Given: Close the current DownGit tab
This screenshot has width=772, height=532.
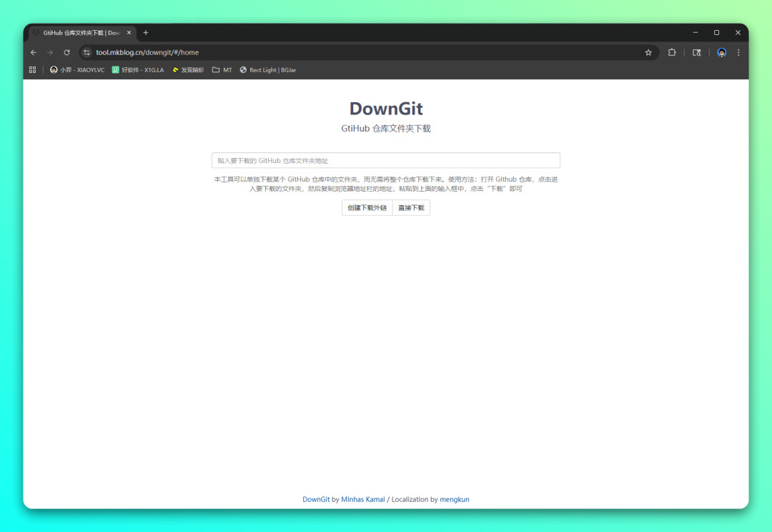Looking at the screenshot, I should (129, 33).
